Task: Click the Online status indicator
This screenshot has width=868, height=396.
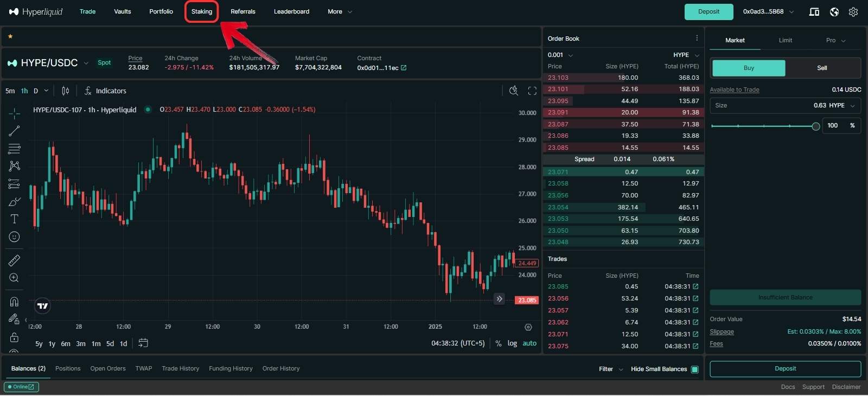Action: (21, 387)
